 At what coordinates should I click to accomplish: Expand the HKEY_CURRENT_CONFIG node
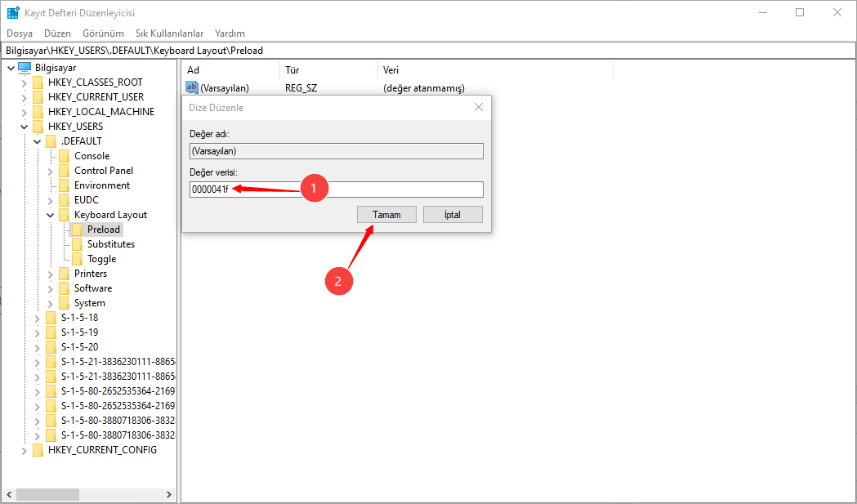click(x=24, y=451)
